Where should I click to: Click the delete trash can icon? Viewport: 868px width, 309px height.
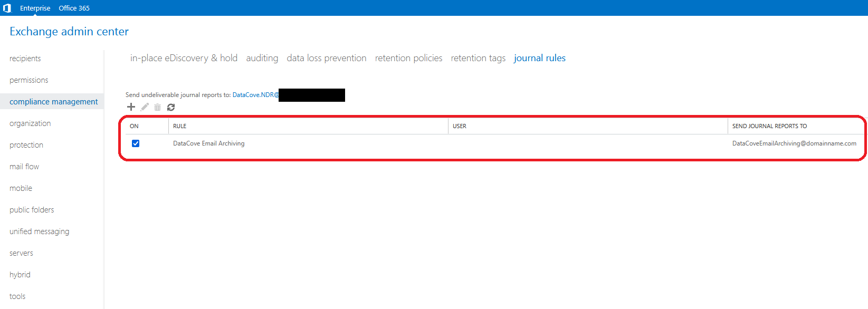pyautogui.click(x=157, y=107)
